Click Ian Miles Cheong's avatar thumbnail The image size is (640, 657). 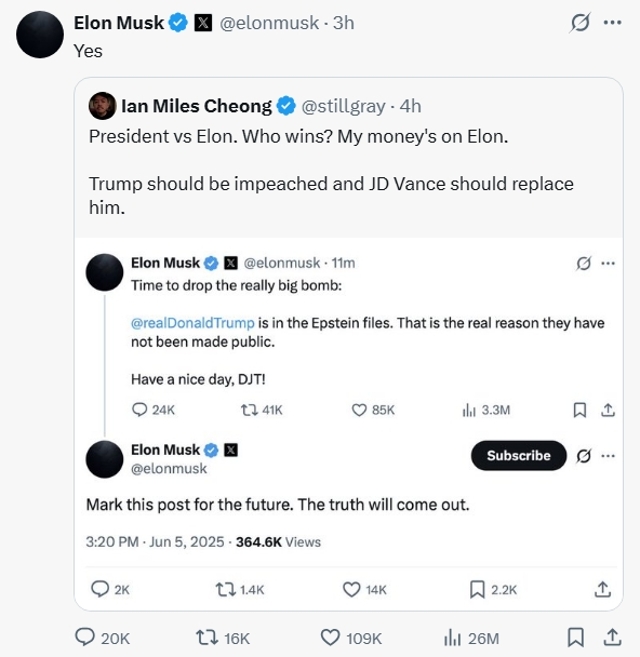click(x=101, y=105)
